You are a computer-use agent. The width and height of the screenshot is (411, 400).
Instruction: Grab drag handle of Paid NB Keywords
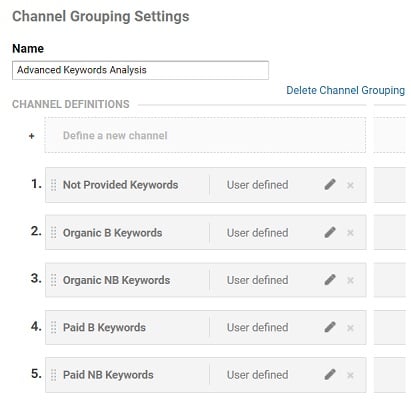click(53, 375)
